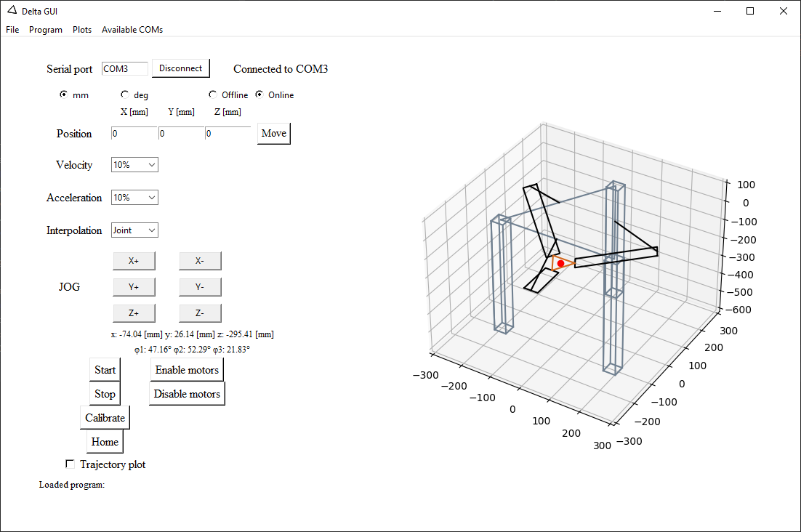The width and height of the screenshot is (801, 532).
Task: Focus the Serial port COM3 field
Action: 124,69
